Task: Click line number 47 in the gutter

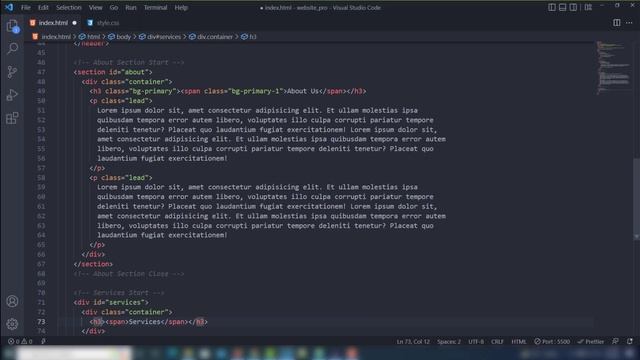Action: tap(41, 72)
